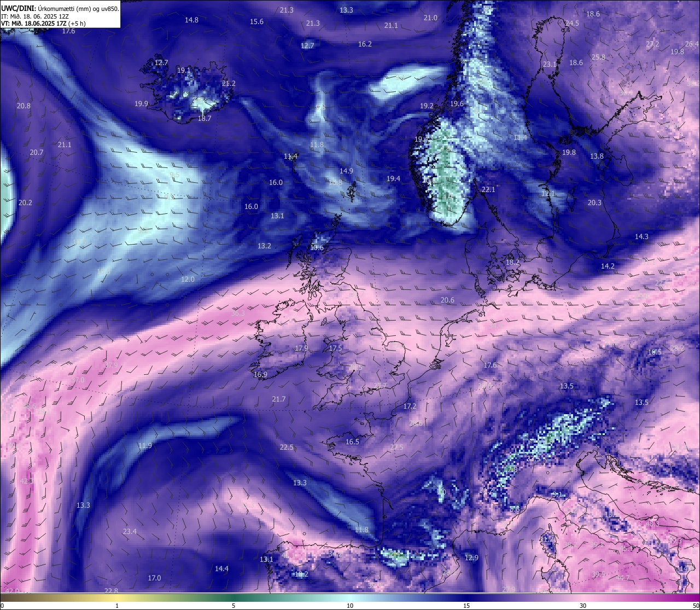The height and width of the screenshot is (610, 700).
Task: Click the 13.8 value over the Baltic states
Action: [x=597, y=156]
